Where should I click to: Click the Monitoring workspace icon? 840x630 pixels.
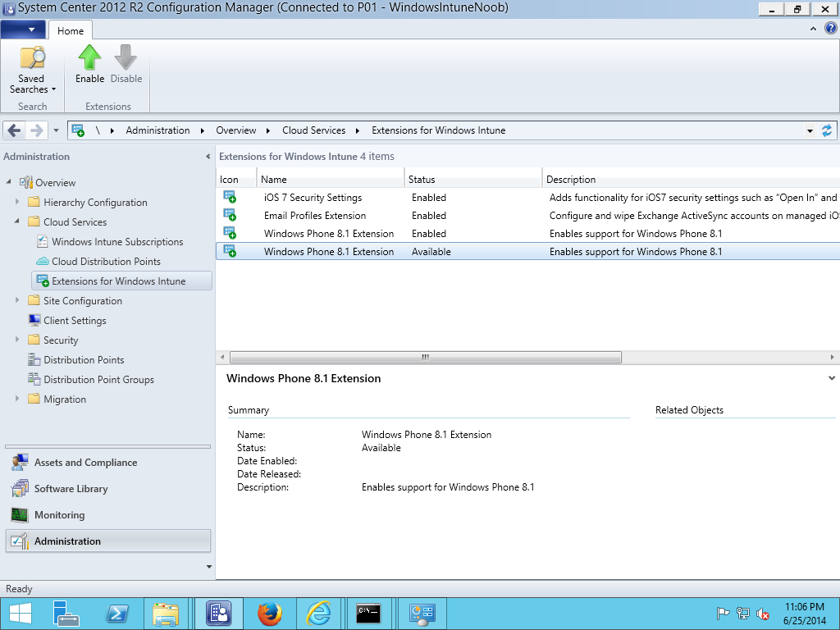[x=20, y=515]
